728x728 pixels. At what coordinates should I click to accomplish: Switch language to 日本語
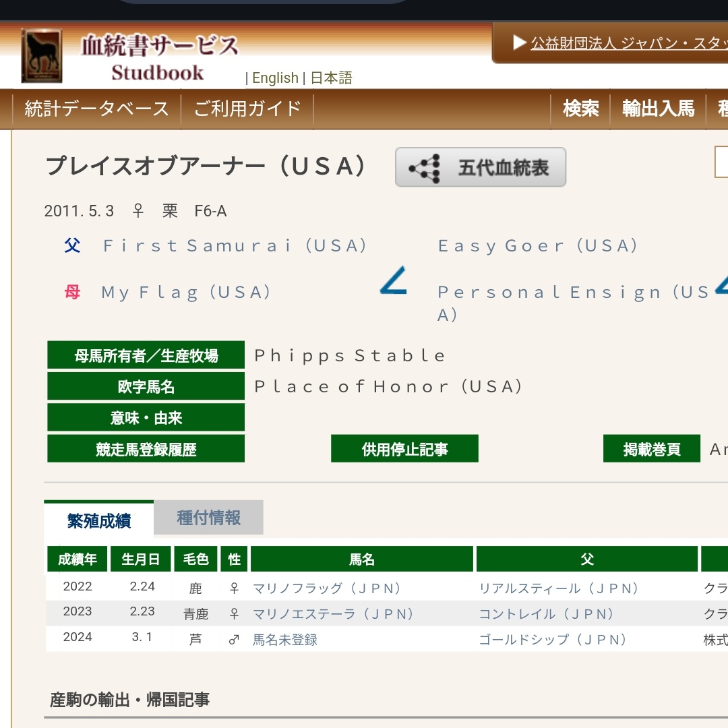(331, 78)
